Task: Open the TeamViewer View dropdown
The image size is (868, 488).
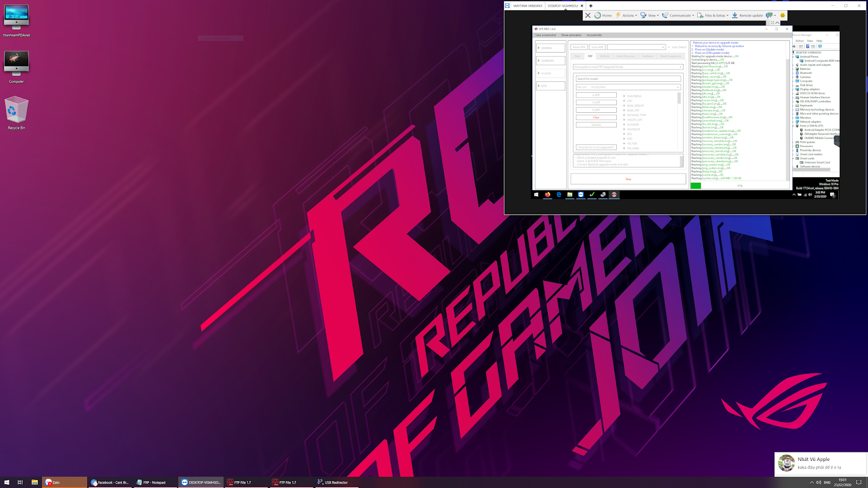Action: (649, 15)
